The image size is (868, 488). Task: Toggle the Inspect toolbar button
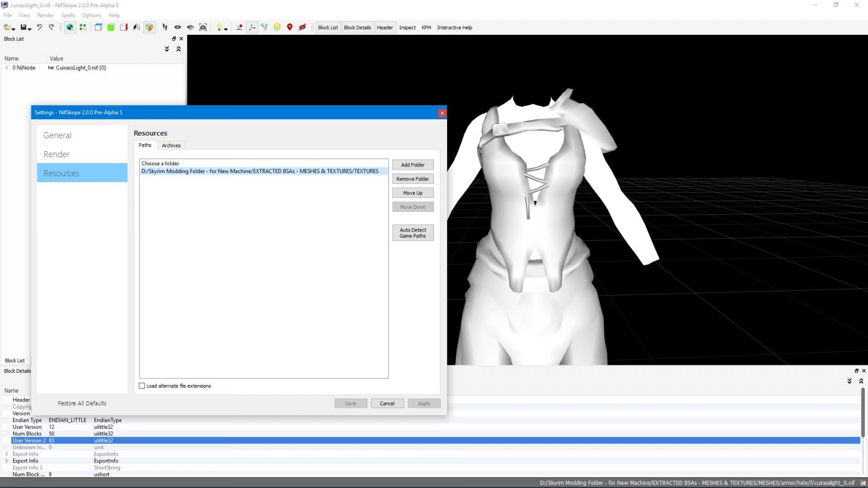click(x=407, y=28)
